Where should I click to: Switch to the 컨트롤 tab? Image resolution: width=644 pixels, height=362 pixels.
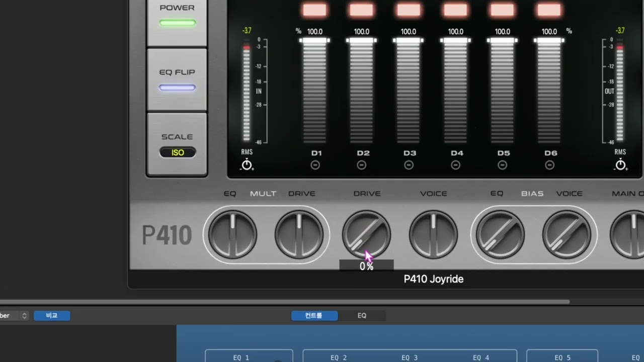click(x=314, y=316)
